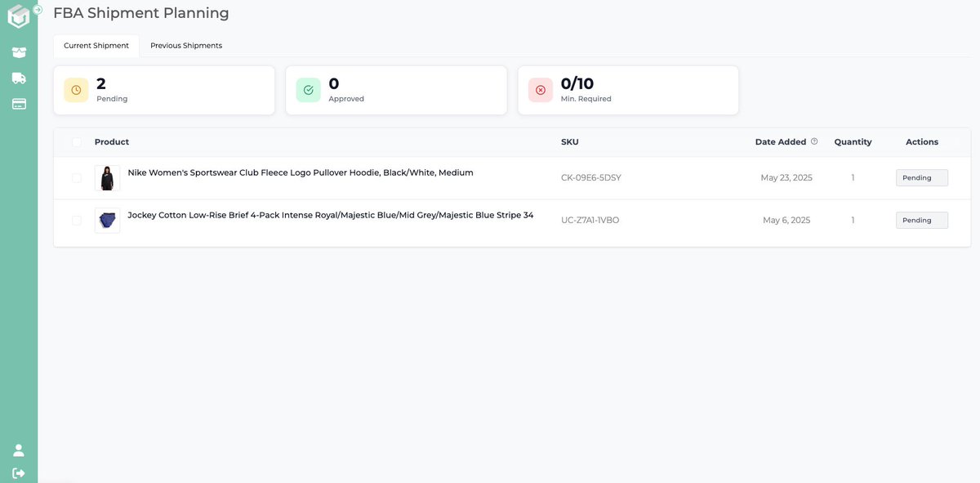Click the logout icon in the sidebar

[x=18, y=472]
